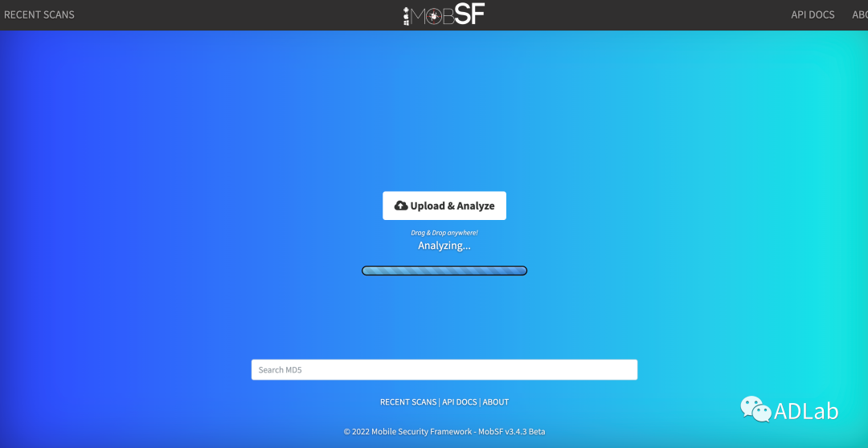Click the 'Drag & Drop anywhere!' hint text
The width and height of the screenshot is (868, 448).
[x=444, y=233]
